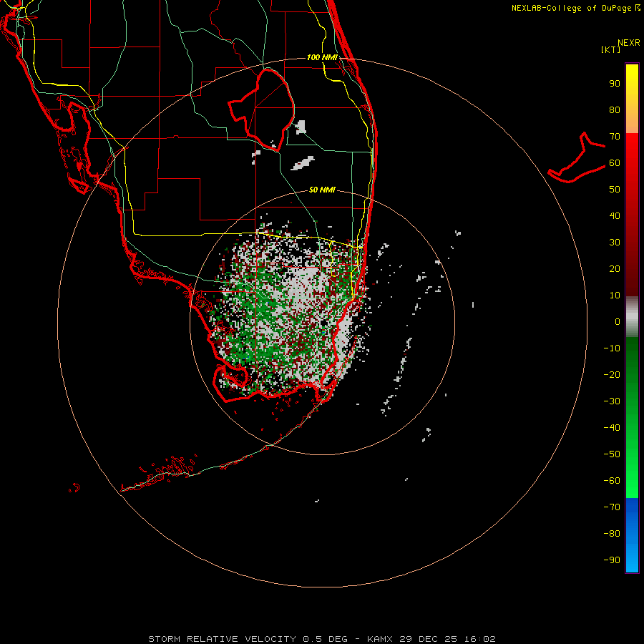Click the -50 value on velocity scale
The image size is (644, 644).
click(612, 454)
